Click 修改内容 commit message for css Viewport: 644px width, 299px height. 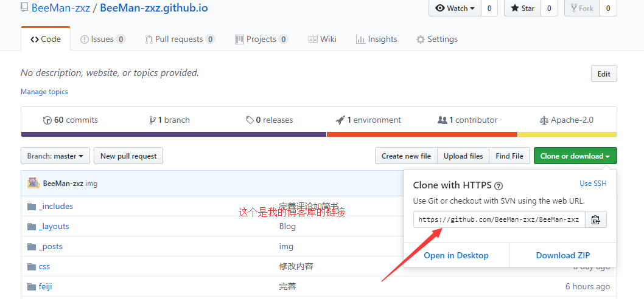point(296,267)
